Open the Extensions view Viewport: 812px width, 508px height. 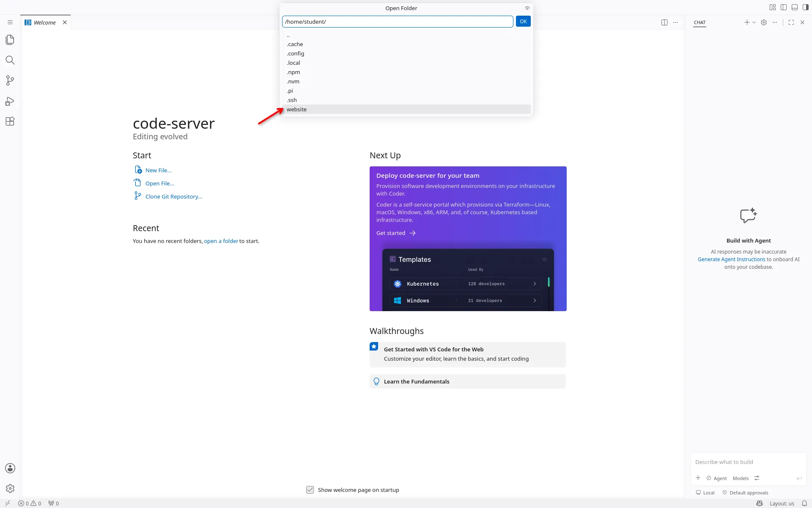[10, 121]
